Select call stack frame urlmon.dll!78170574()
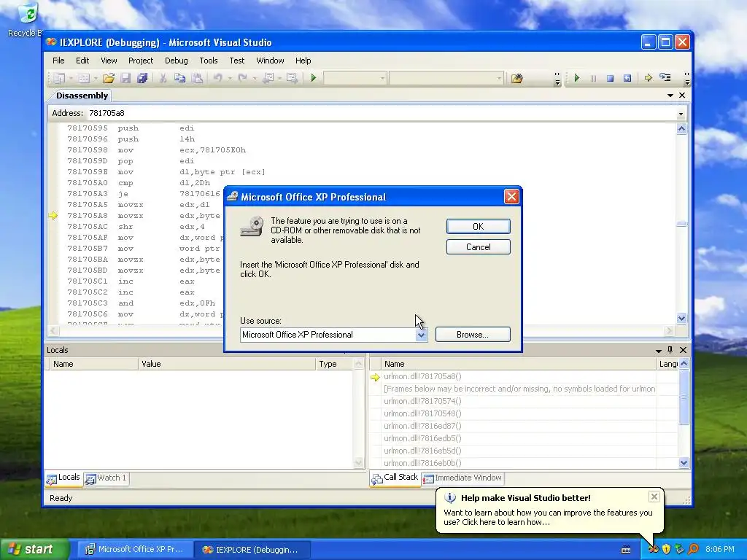This screenshot has height=560, width=747. pos(422,402)
